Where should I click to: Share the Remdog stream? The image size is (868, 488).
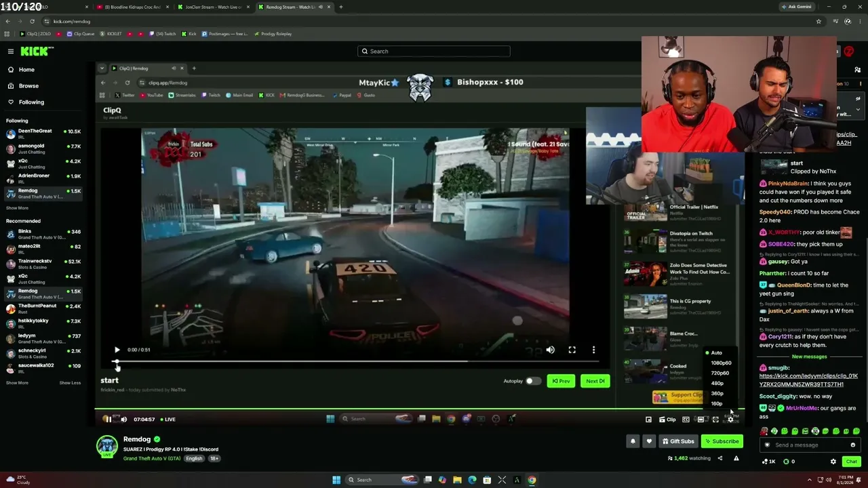(x=720, y=458)
